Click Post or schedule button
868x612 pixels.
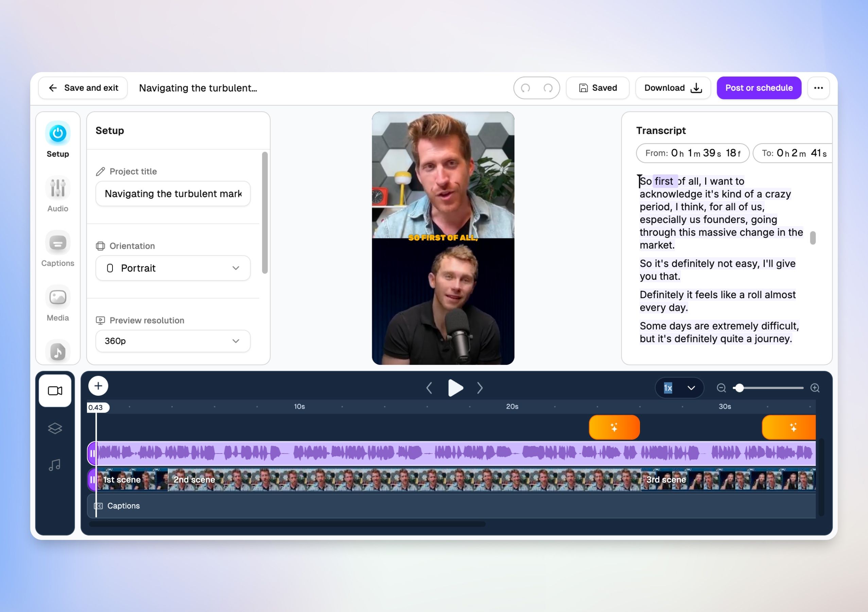pos(759,88)
